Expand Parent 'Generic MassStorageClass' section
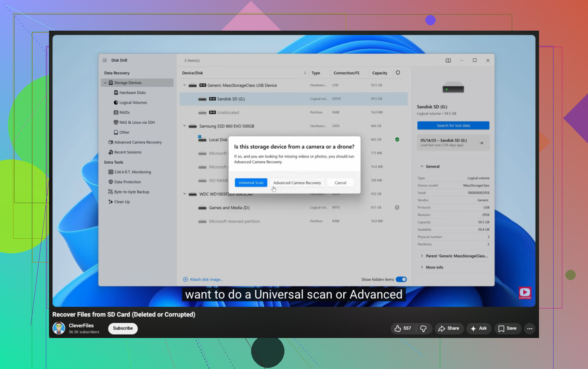Screen dimensions: 588x369 422,256
